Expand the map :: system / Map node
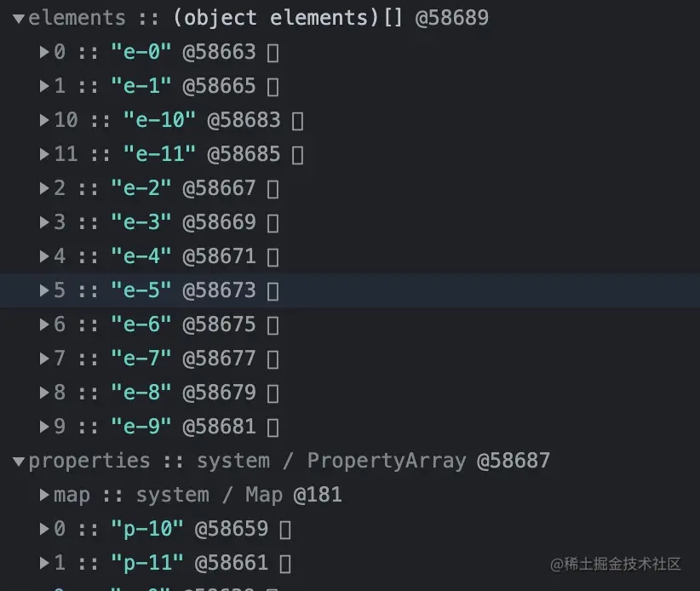This screenshot has width=700, height=591. 44,495
